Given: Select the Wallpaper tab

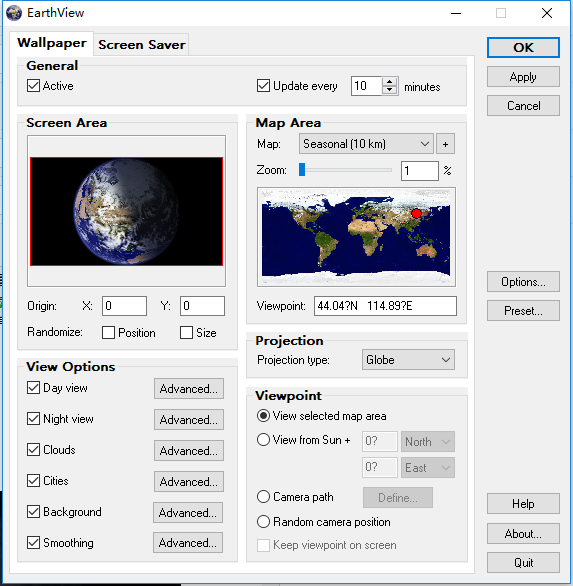Looking at the screenshot, I should [x=52, y=43].
